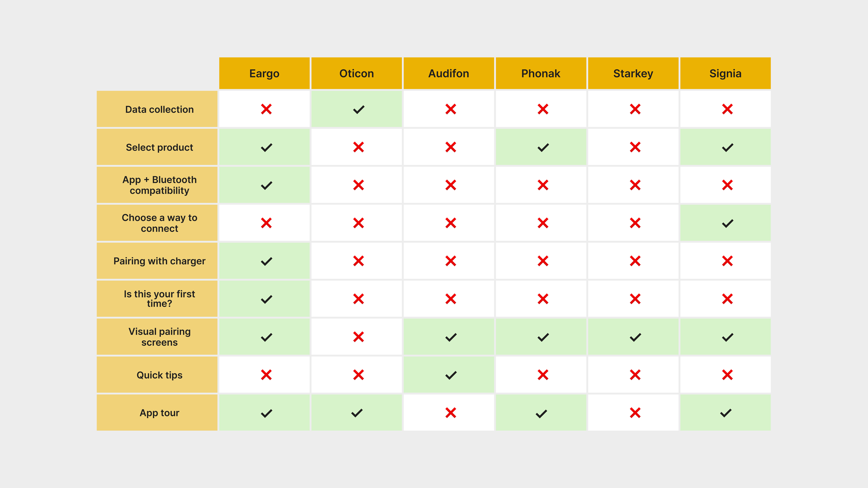
Task: Click Eargo's Pairing with charger checkmark
Action: pyautogui.click(x=266, y=261)
